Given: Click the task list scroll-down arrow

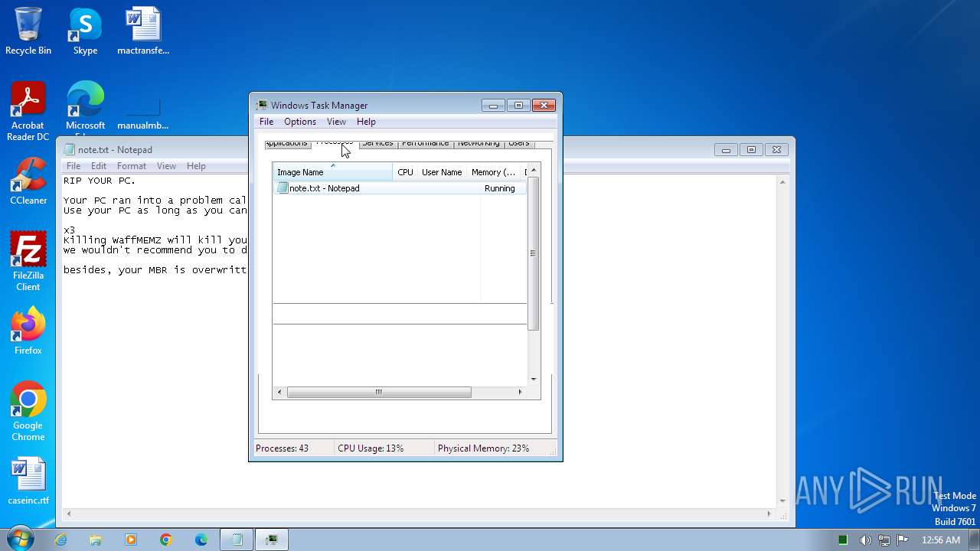Looking at the screenshot, I should coord(534,380).
